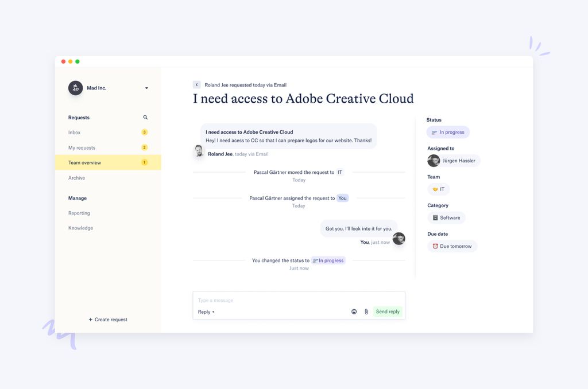The height and width of the screenshot is (389, 588).
Task: Expand the In progress status in the timeline
Action: point(328,260)
